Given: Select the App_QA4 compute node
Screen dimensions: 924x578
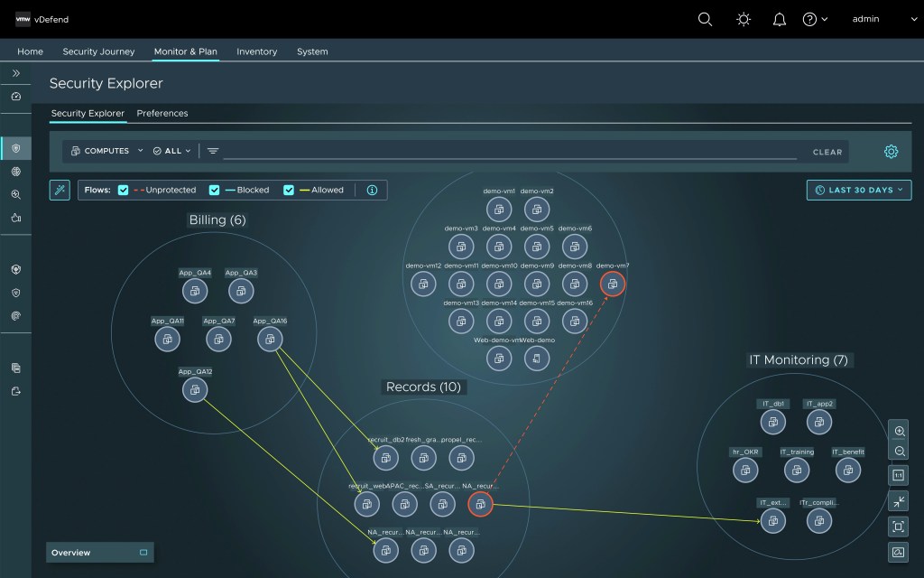Looking at the screenshot, I should 195,291.
